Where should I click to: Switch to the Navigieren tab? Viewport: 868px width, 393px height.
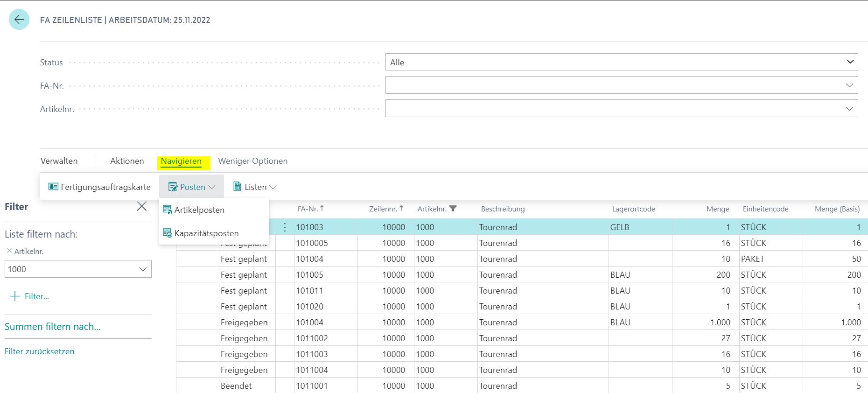(181, 161)
